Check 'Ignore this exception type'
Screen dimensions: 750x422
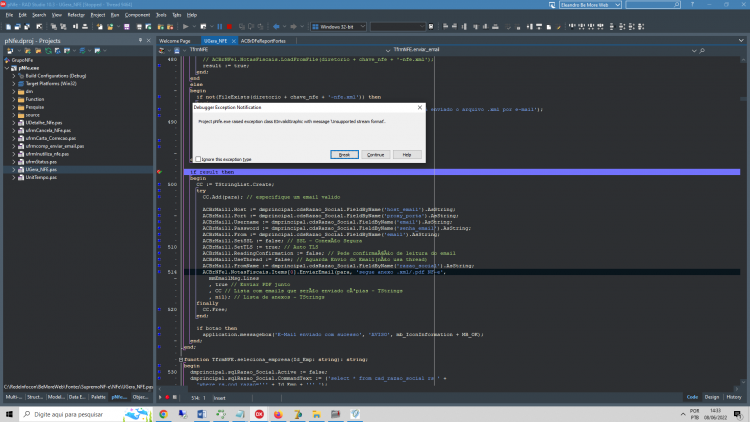pos(198,159)
